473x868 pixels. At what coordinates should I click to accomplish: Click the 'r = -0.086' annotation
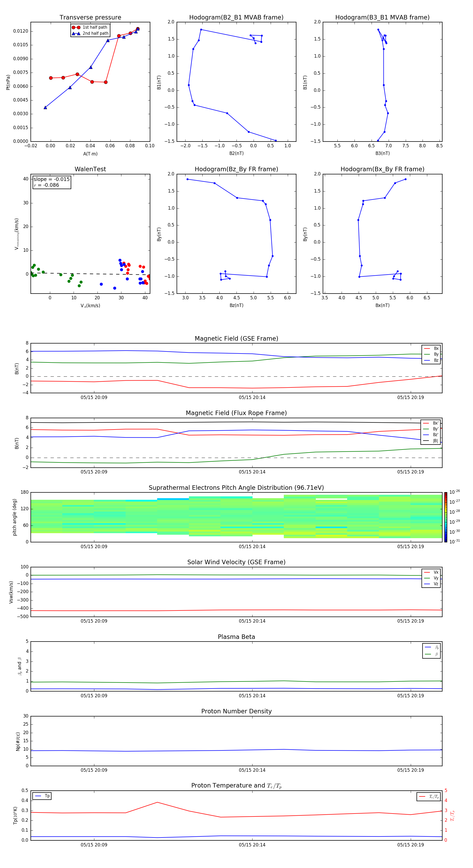[47, 185]
